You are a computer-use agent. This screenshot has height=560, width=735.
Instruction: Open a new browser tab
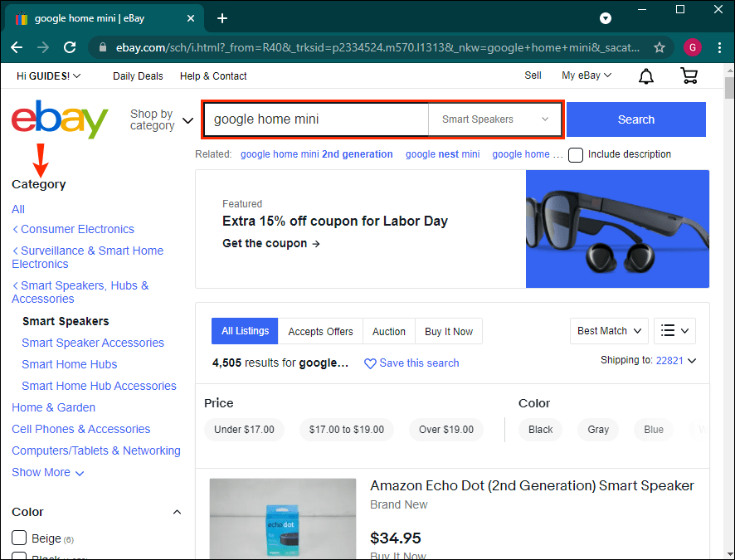222,18
